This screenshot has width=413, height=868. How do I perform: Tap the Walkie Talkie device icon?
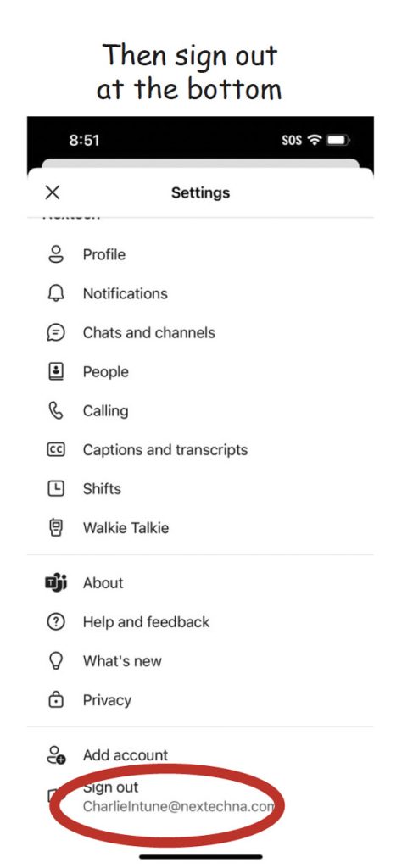[x=56, y=528]
